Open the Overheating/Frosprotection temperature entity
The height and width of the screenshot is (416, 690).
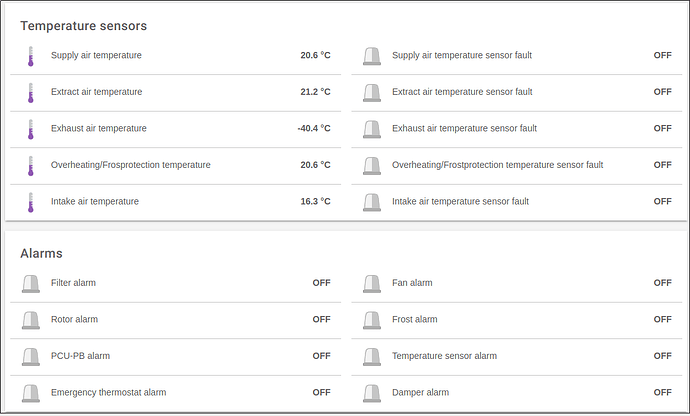pyautogui.click(x=130, y=165)
